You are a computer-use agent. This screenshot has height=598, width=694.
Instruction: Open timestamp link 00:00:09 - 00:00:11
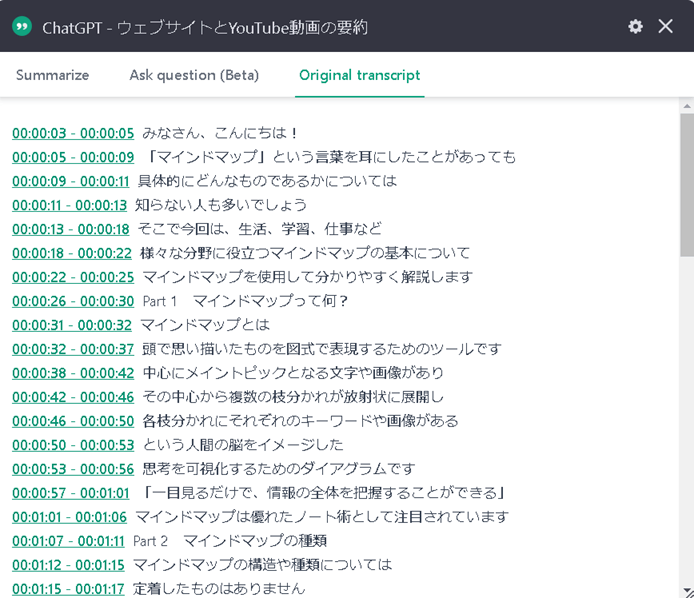point(70,181)
